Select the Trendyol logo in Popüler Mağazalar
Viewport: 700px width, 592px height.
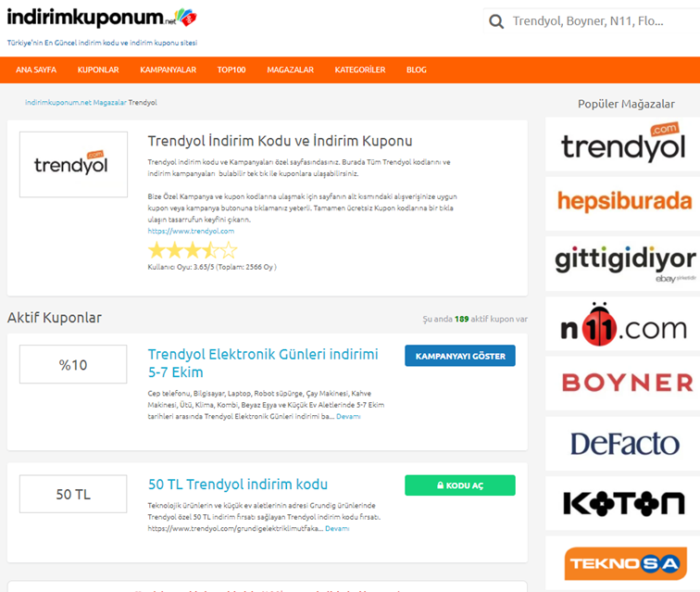point(622,145)
